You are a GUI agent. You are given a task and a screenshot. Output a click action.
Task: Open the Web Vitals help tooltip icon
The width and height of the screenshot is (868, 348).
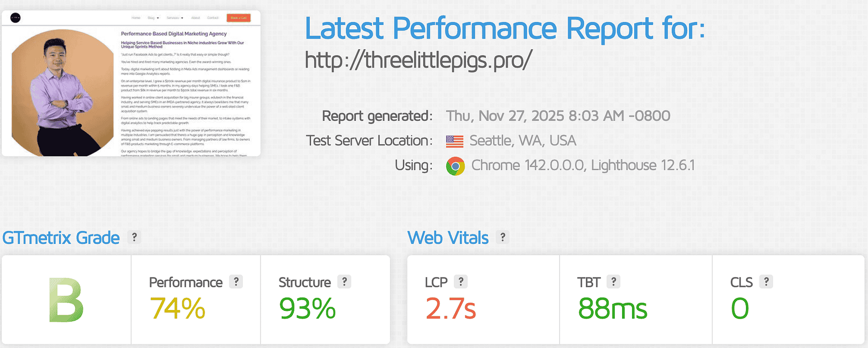pyautogui.click(x=503, y=237)
